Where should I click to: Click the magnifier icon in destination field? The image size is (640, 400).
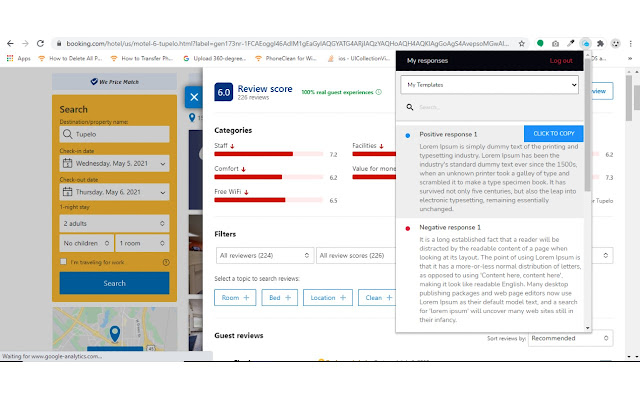(67, 134)
